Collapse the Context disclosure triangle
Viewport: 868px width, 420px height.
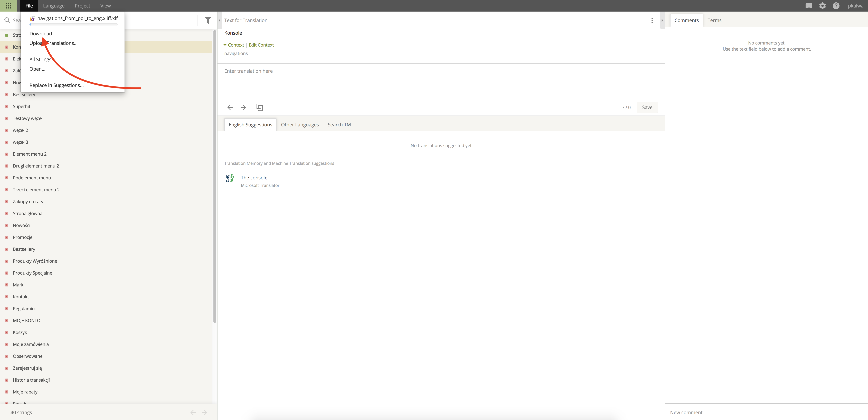(x=225, y=45)
